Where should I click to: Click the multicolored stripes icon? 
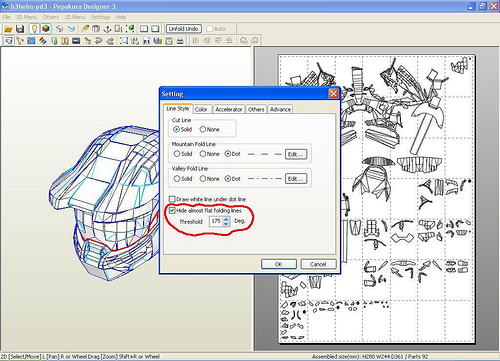pos(43,41)
